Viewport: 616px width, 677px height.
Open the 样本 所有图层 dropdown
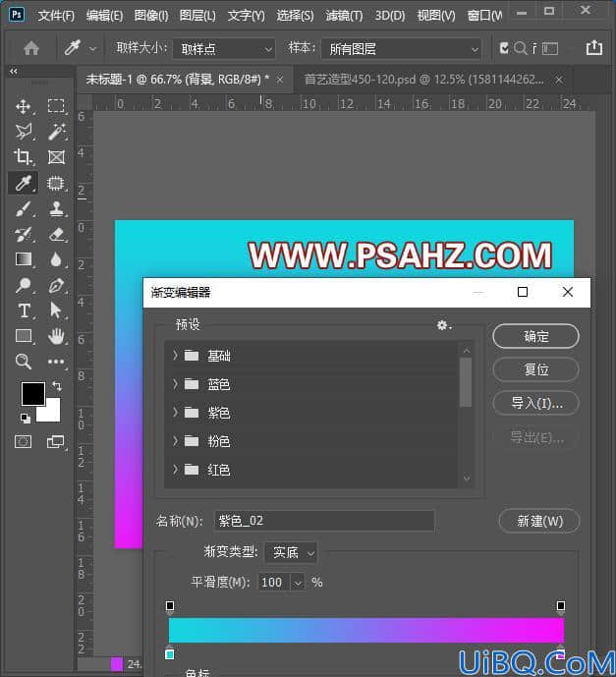(401, 49)
